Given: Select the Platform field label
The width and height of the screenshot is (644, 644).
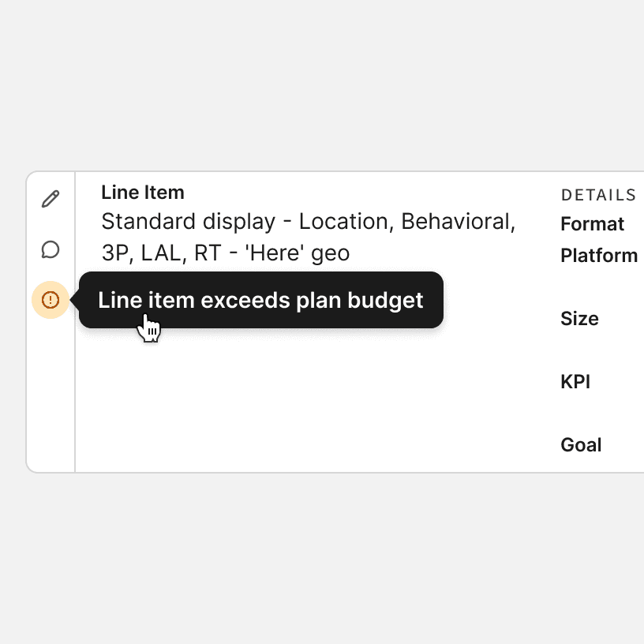Looking at the screenshot, I should click(x=598, y=256).
